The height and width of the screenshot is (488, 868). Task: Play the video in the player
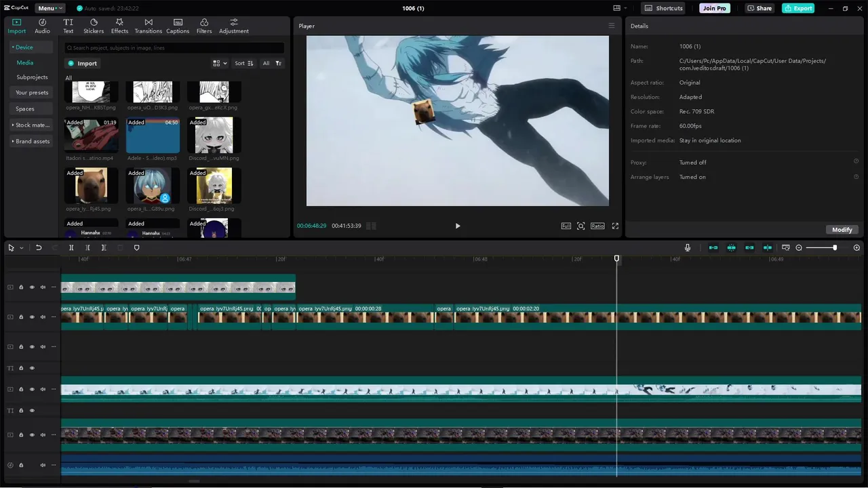[458, 226]
